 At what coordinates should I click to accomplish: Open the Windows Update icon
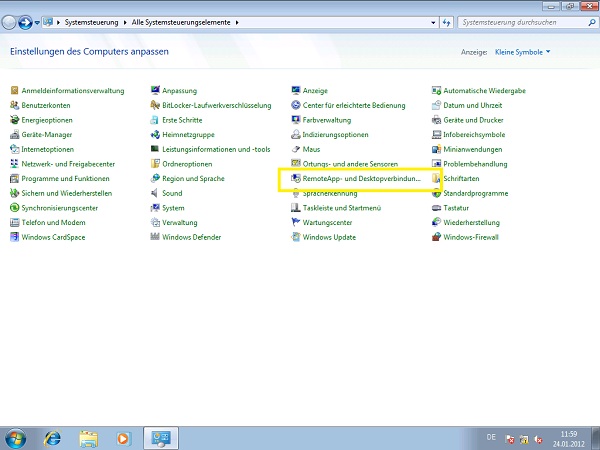pos(295,237)
